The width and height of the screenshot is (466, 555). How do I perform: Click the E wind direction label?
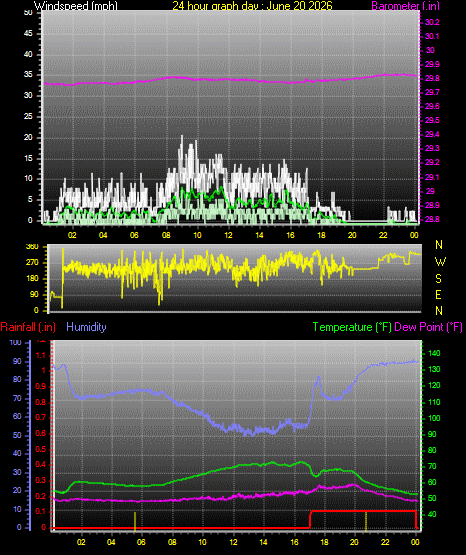coord(438,294)
